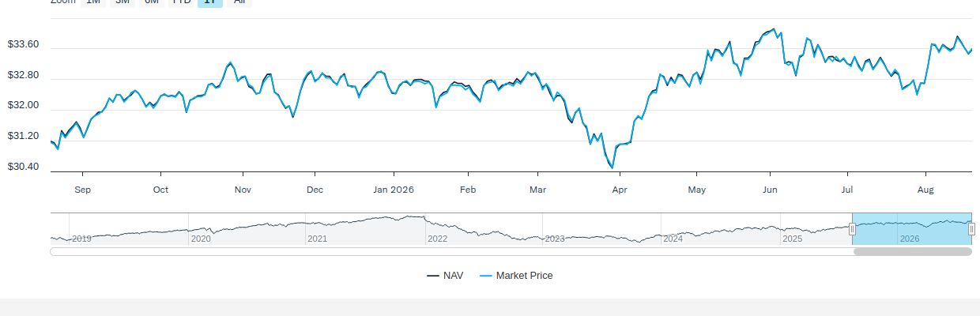Viewport: 980px width, 316px height.
Task: Set chart zoom to 6M
Action: 152,2
